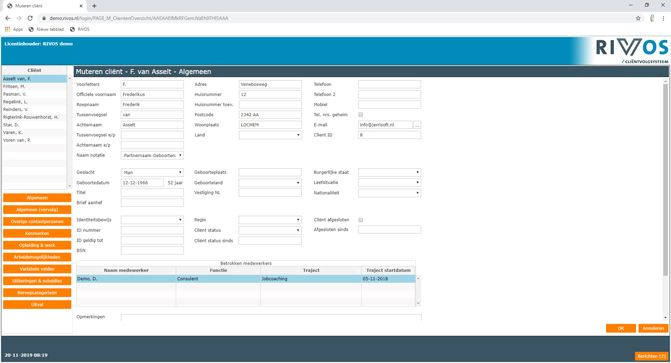671x363 pixels.
Task: Click the RIVOS logo in the header
Action: (632, 48)
